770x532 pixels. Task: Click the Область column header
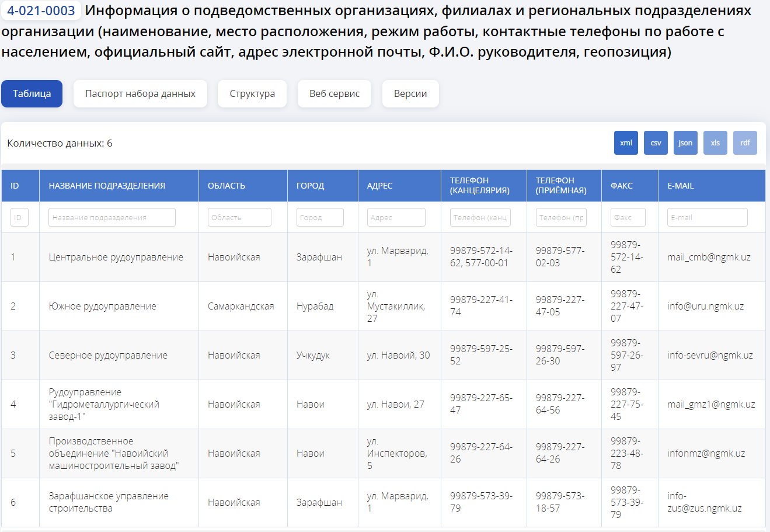click(227, 186)
